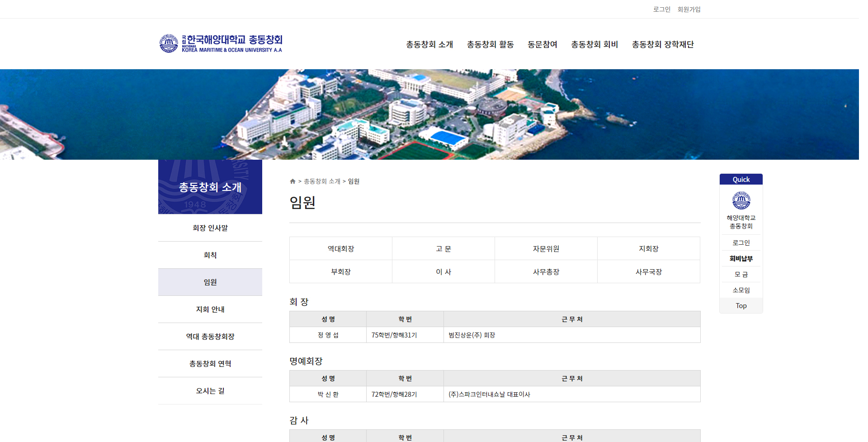Switch to 사무국장 tab
The image size is (868, 442).
pyautogui.click(x=649, y=271)
